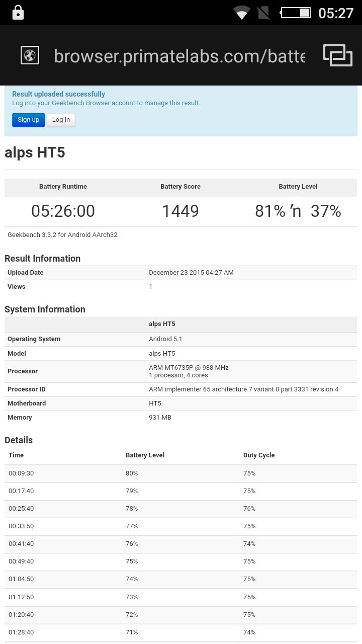Select the 1449 battery score
The width and height of the screenshot is (362, 644).
point(180,211)
